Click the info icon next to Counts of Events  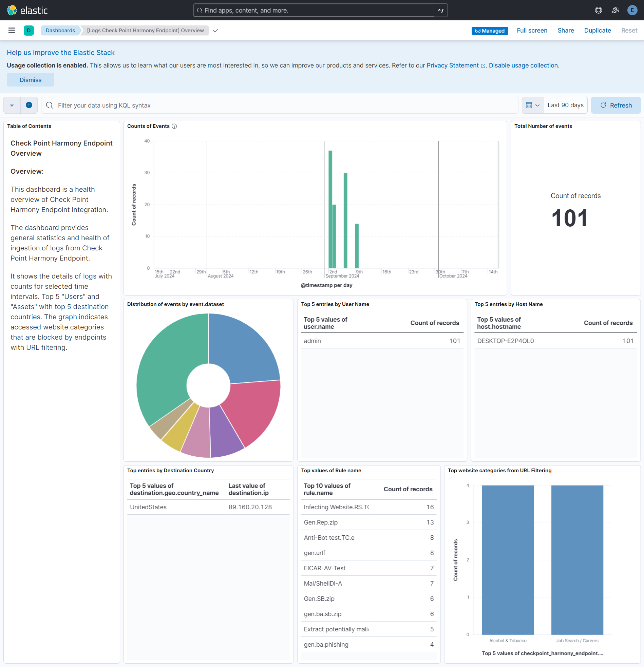click(175, 126)
